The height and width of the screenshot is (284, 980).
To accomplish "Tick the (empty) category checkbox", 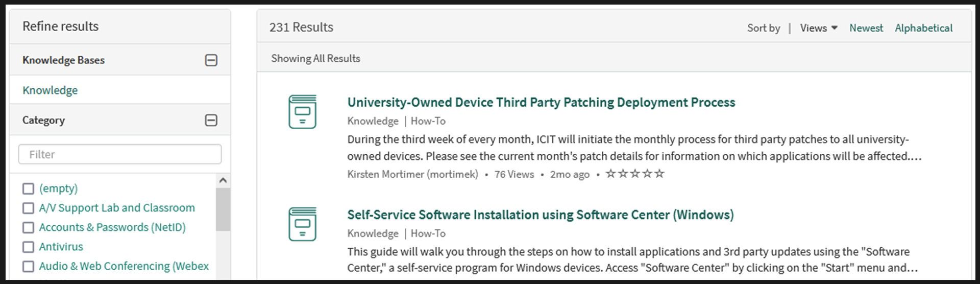I will [29, 189].
